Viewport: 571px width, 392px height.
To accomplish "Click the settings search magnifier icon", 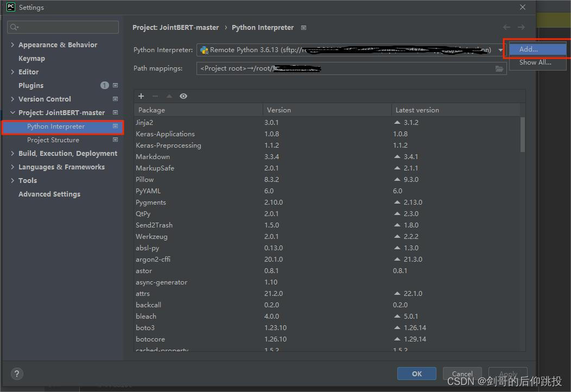I will (14, 27).
